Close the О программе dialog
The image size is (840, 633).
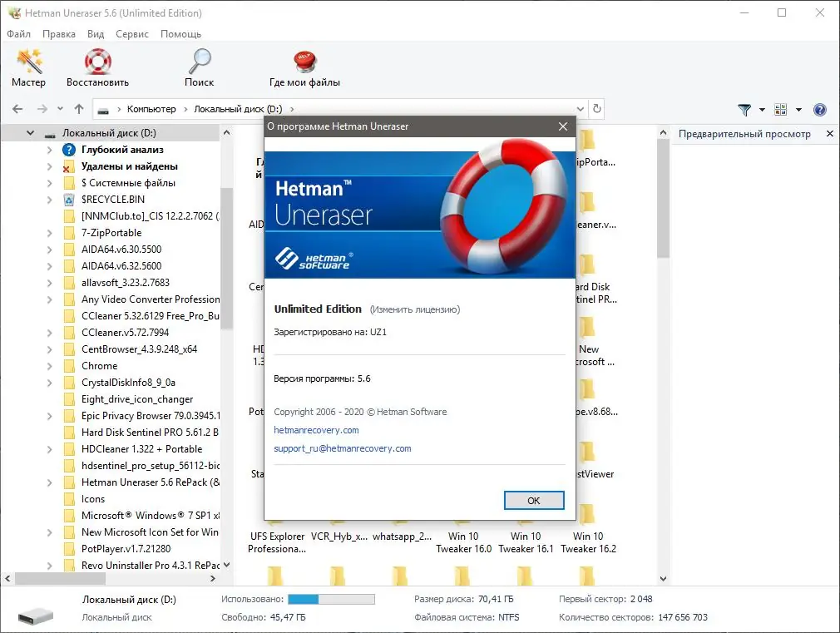[563, 126]
